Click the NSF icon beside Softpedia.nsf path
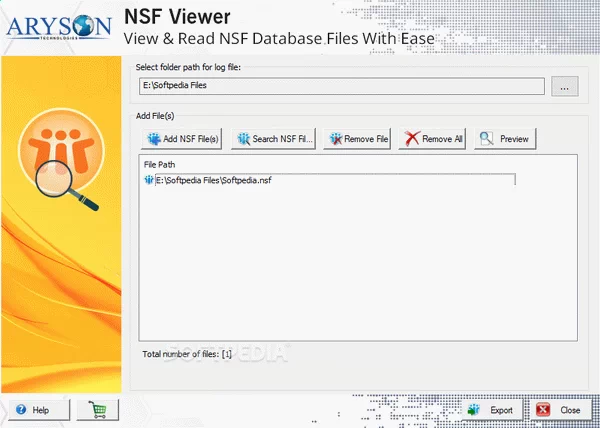 (148, 180)
